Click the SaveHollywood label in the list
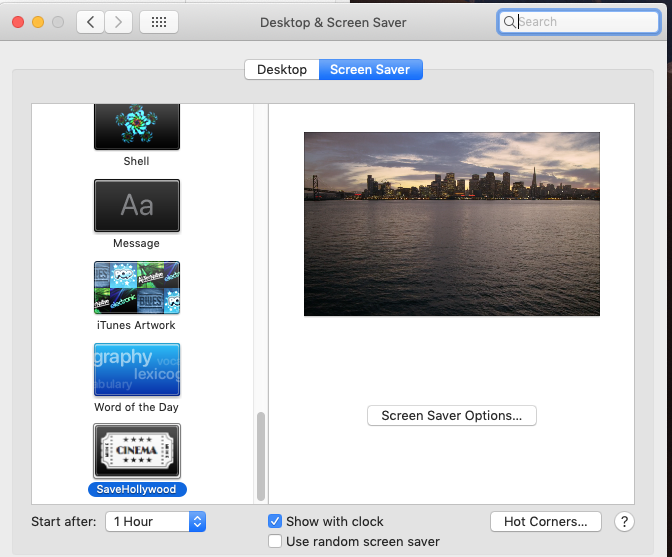 (136, 490)
